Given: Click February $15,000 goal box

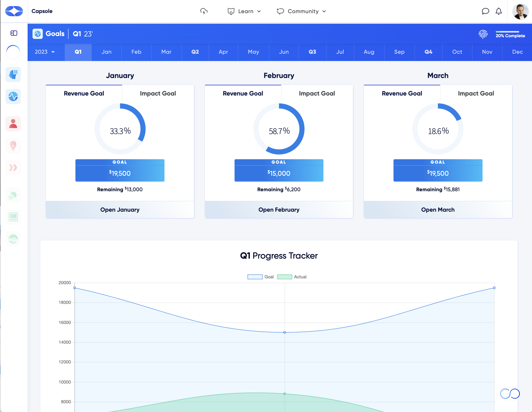Looking at the screenshot, I should click(x=279, y=170).
